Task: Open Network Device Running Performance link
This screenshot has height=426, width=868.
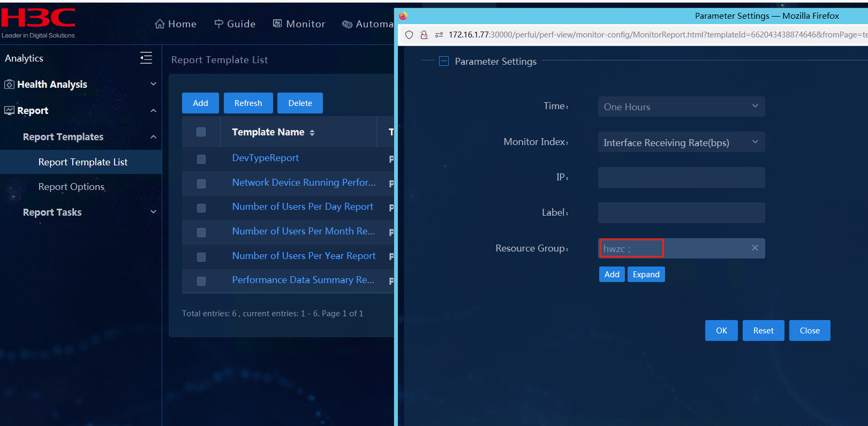Action: 304,182
